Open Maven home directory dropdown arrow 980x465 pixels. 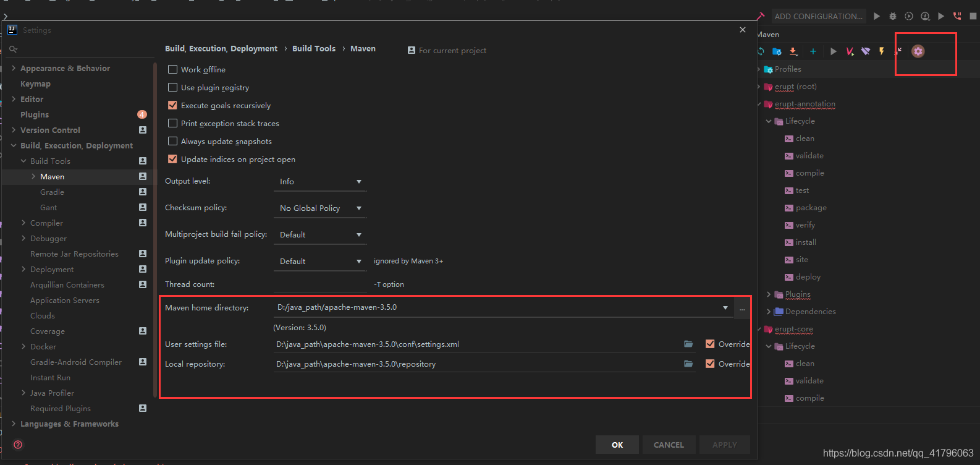[725, 308]
